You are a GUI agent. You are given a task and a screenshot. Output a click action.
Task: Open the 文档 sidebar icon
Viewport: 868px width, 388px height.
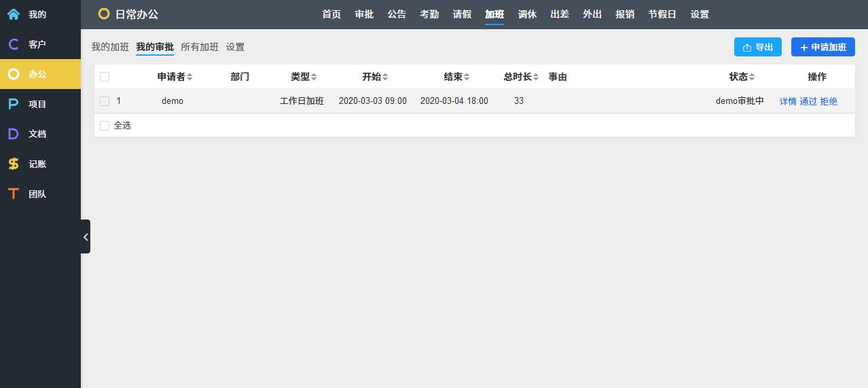pyautogui.click(x=14, y=134)
